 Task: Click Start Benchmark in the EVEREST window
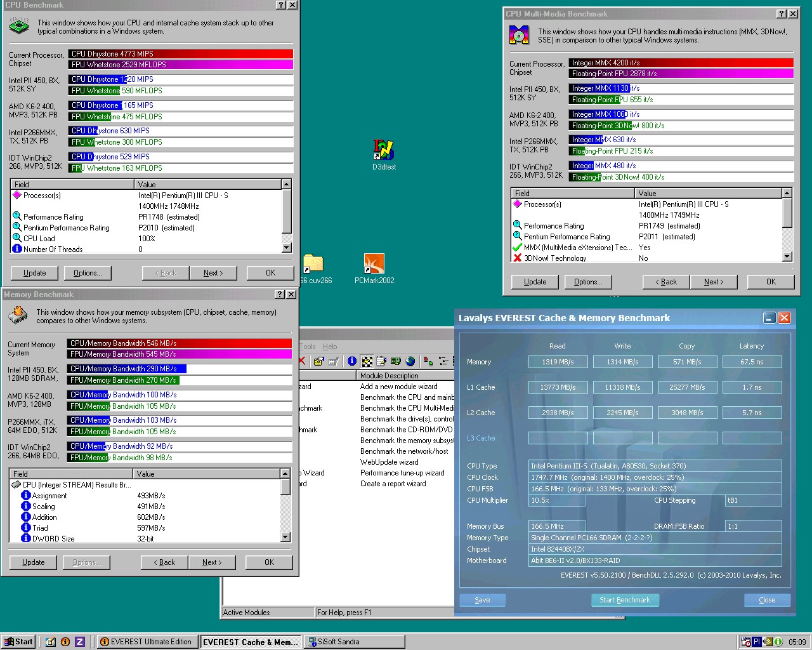tap(625, 600)
